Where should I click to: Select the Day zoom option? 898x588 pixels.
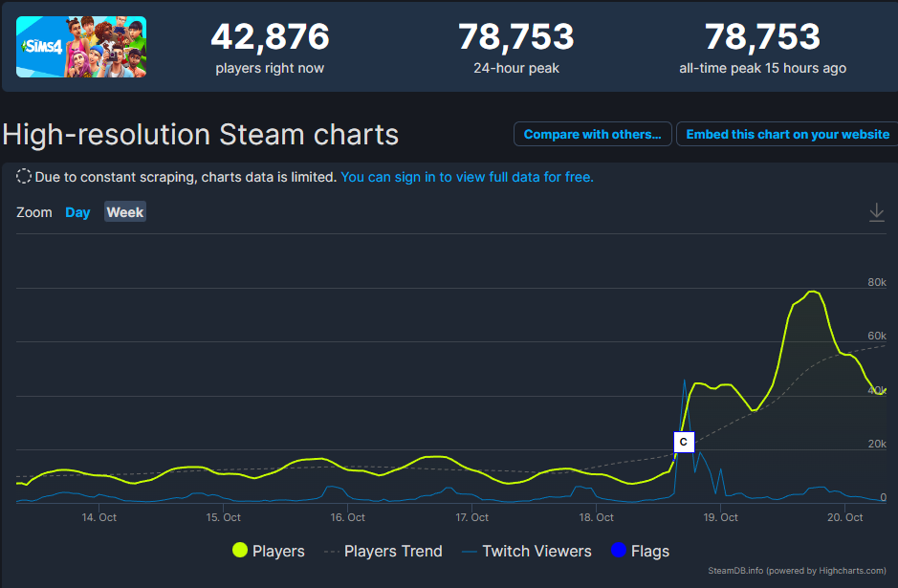pyautogui.click(x=77, y=212)
